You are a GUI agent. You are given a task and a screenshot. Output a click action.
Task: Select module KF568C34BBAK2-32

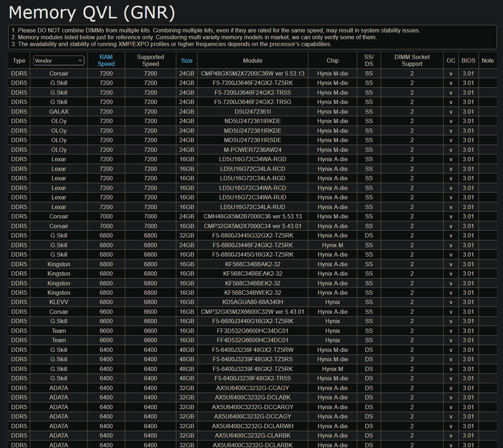tap(253, 264)
